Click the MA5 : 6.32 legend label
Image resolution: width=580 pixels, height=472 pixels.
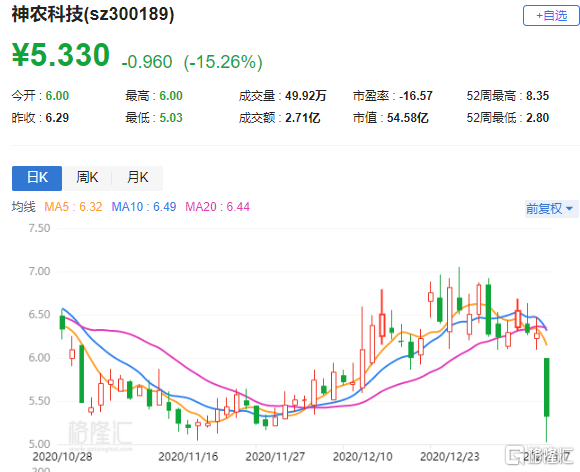tap(73, 207)
